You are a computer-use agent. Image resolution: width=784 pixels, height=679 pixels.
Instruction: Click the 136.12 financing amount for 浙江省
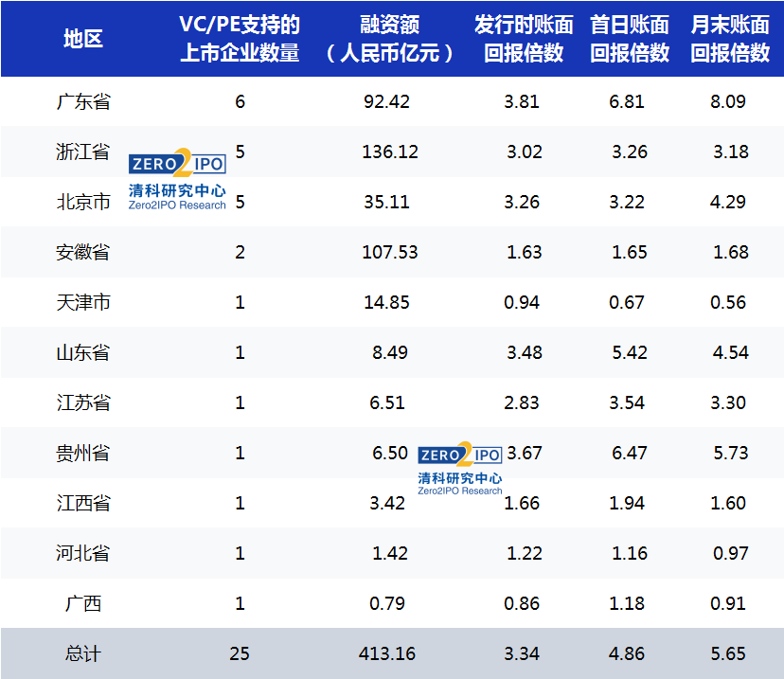click(x=390, y=152)
